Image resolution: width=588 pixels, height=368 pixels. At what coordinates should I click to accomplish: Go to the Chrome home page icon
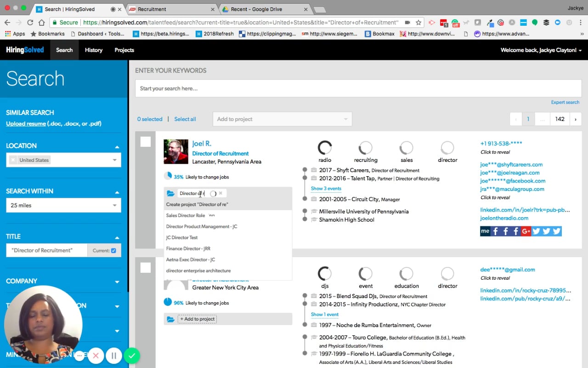42,23
